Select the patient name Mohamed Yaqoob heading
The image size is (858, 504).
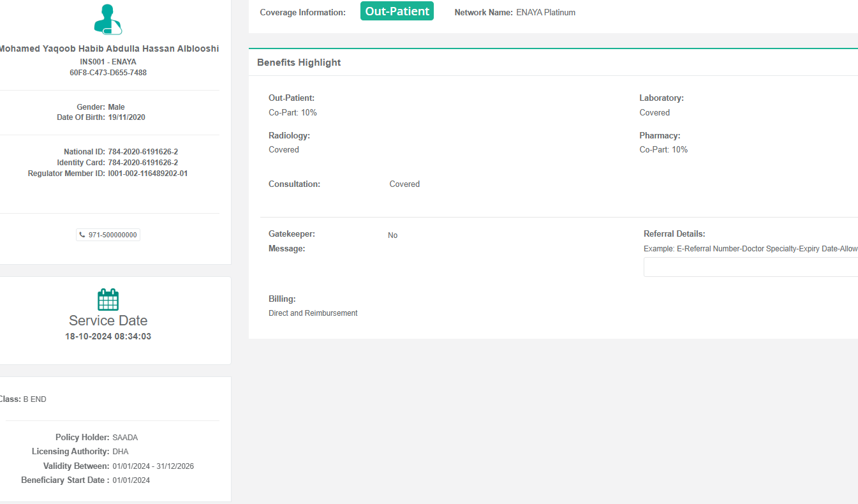point(108,49)
